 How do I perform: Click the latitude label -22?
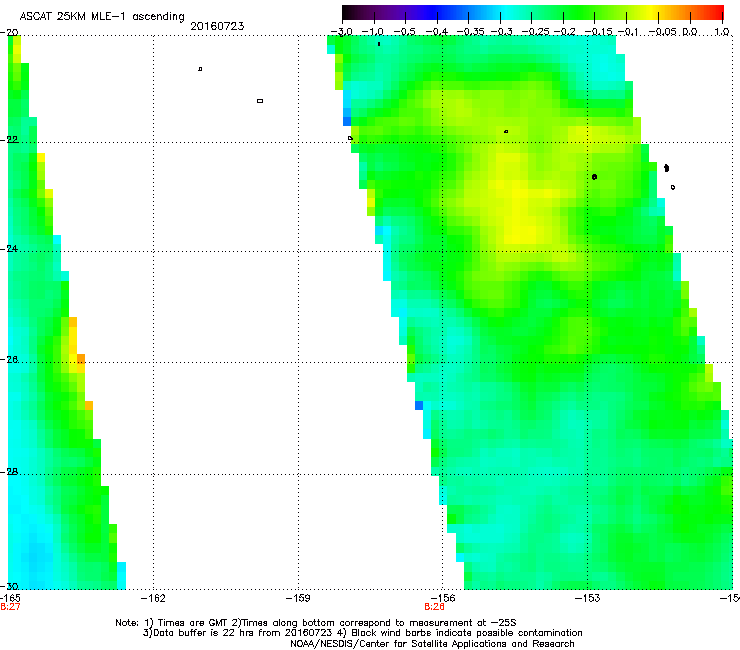tap(9, 140)
